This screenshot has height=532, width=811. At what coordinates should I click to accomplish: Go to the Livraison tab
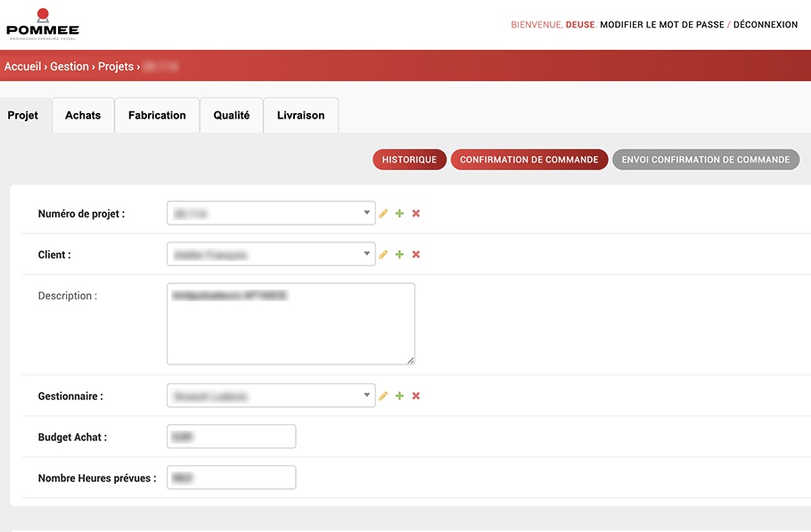click(x=301, y=115)
